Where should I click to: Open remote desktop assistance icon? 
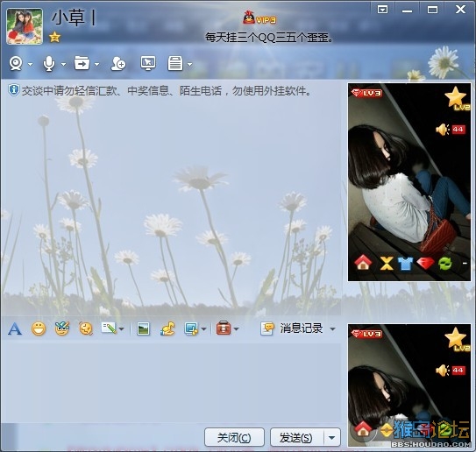tap(148, 63)
